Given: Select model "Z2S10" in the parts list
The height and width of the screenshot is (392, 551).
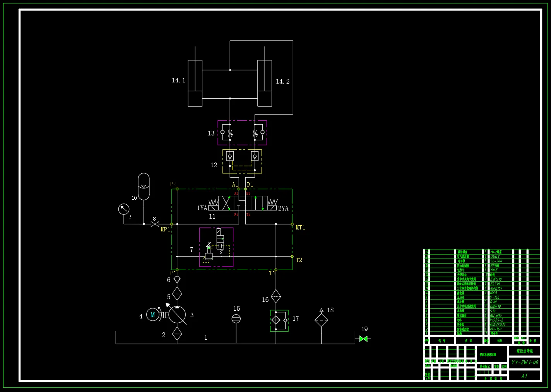Looking at the screenshot, I should click(x=495, y=284).
